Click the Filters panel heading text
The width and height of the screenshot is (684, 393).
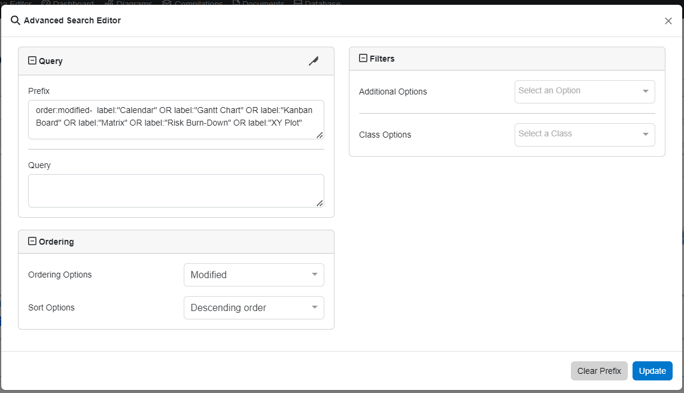(x=382, y=58)
